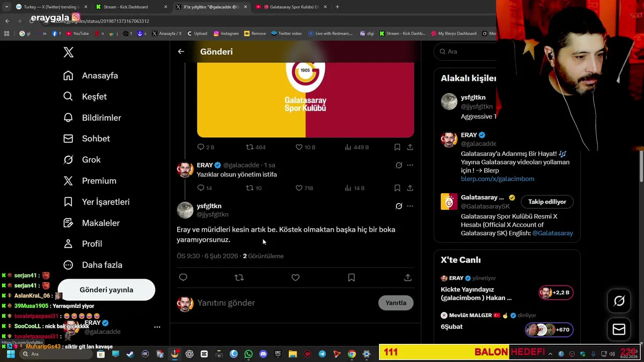Open the Instagram bookmark
Viewport: 644px width, 362px height.
(x=226, y=34)
